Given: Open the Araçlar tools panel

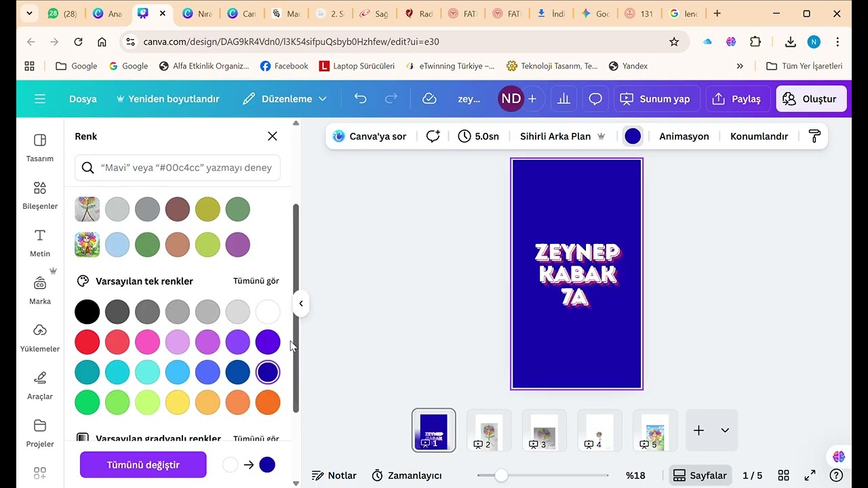Looking at the screenshot, I should point(39,384).
